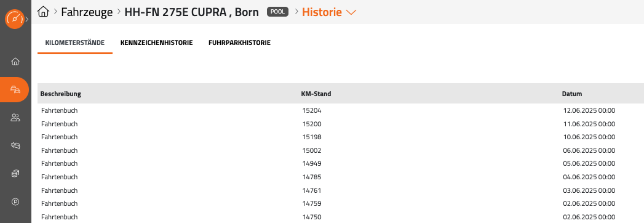
Task: Expand the Historie dropdown chevron
Action: tap(351, 13)
